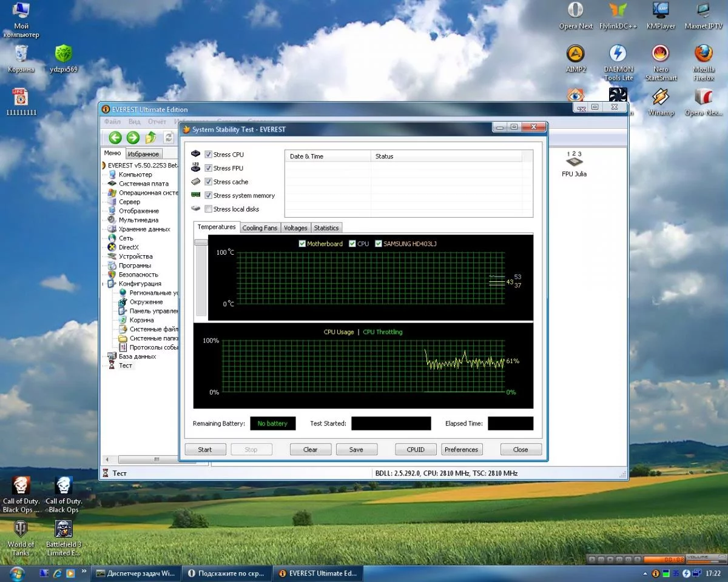Launch Winamp from desktop
728x582 pixels.
tap(661, 101)
